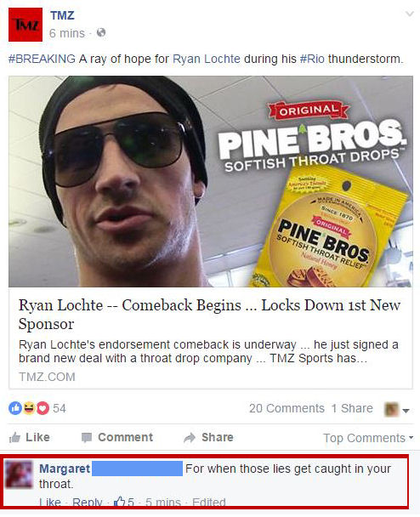
Task: Click the Comment speech bubble button
Action: pos(117,437)
